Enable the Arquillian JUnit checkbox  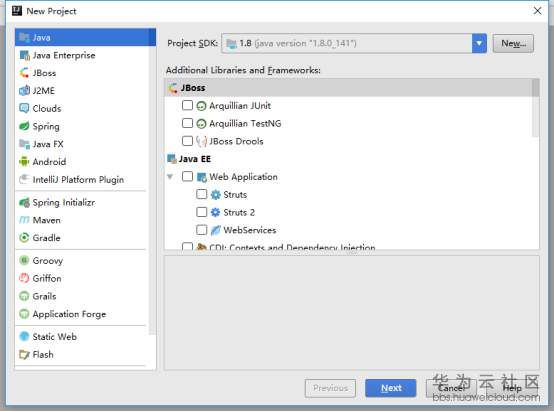[187, 105]
